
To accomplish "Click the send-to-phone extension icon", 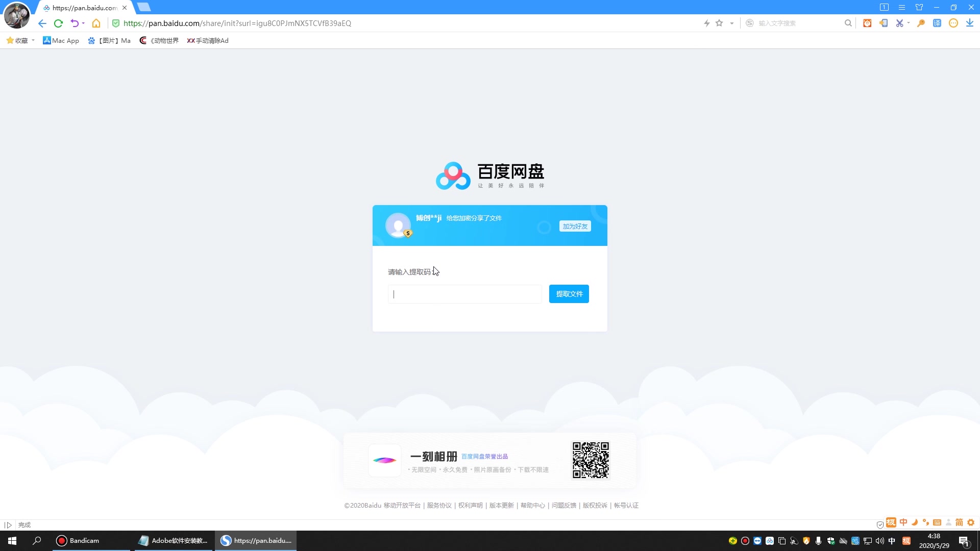I will tap(884, 23).
